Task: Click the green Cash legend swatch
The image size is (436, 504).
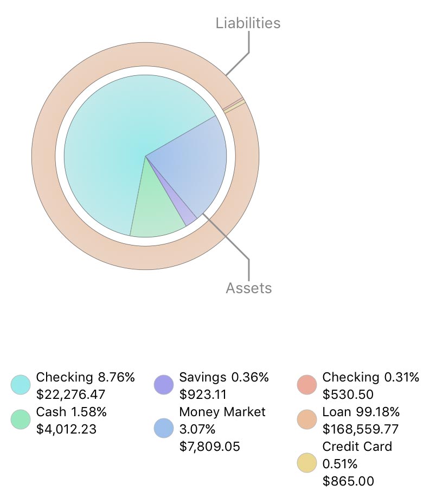Action: 21,419
